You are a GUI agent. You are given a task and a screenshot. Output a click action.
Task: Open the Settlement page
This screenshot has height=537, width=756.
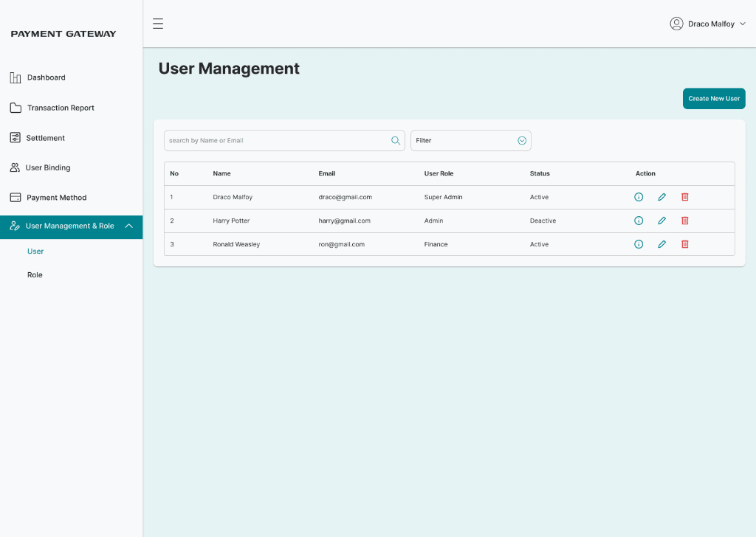[45, 138]
